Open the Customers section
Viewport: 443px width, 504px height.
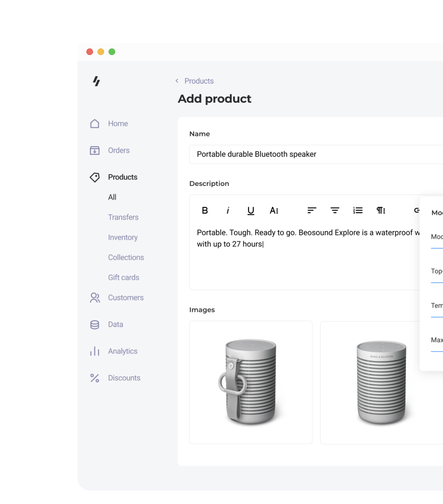pos(126,298)
